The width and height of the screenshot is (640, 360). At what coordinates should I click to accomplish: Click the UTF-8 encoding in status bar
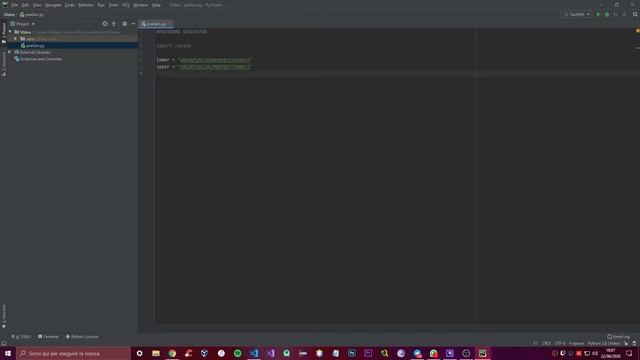[560, 343]
